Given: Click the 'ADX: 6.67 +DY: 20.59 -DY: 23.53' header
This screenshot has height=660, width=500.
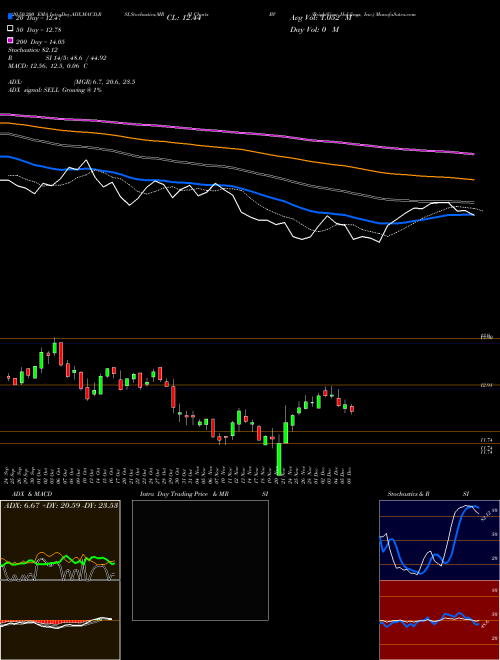Looking at the screenshot, I should click(61, 505).
